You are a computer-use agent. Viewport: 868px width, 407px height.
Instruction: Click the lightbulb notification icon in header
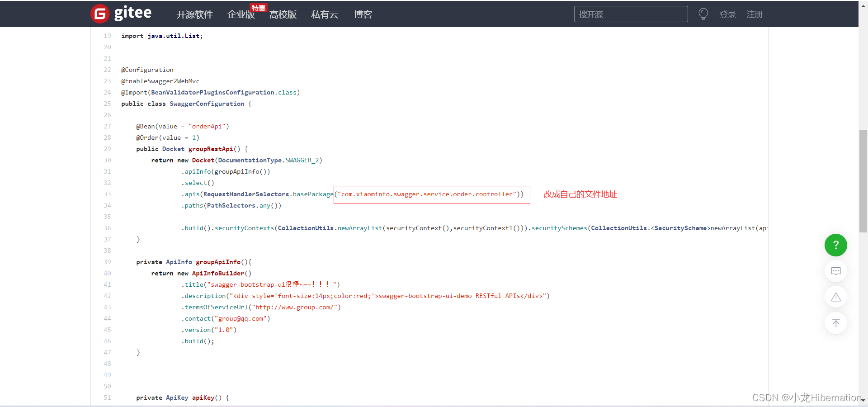tap(703, 14)
